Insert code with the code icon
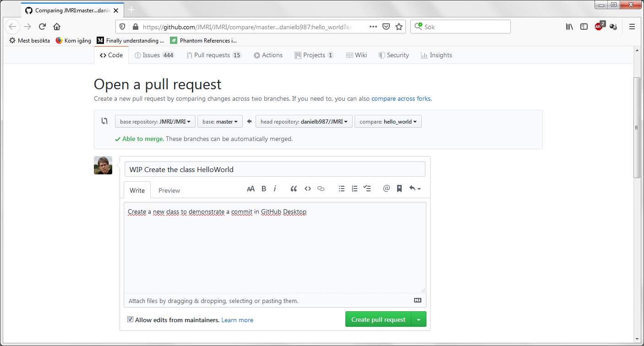 click(x=308, y=189)
